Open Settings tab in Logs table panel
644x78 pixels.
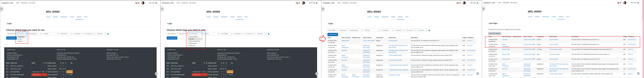pos(376,17)
